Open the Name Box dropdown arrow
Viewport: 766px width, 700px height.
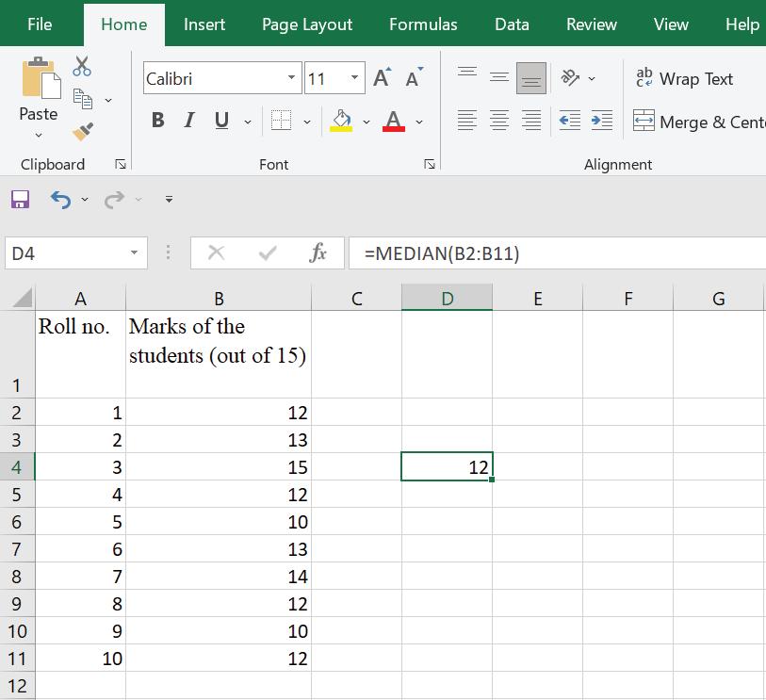coord(134,253)
